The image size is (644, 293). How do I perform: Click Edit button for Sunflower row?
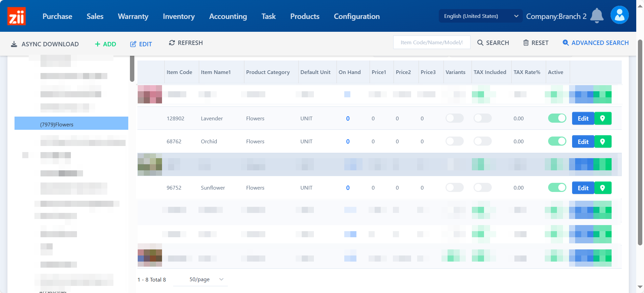pyautogui.click(x=583, y=188)
